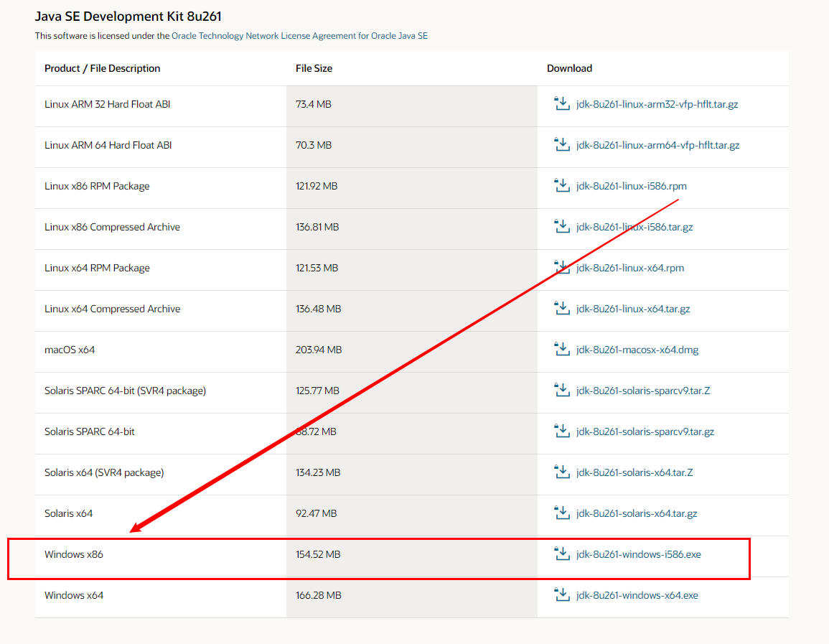Click the 121.92 MB file size

[x=317, y=186]
